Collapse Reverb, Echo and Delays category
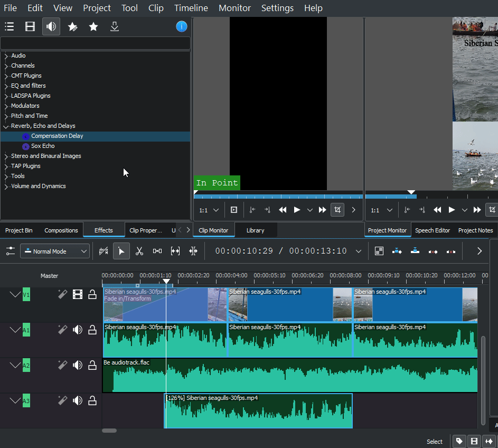Image resolution: width=498 pixels, height=448 pixels. point(6,126)
